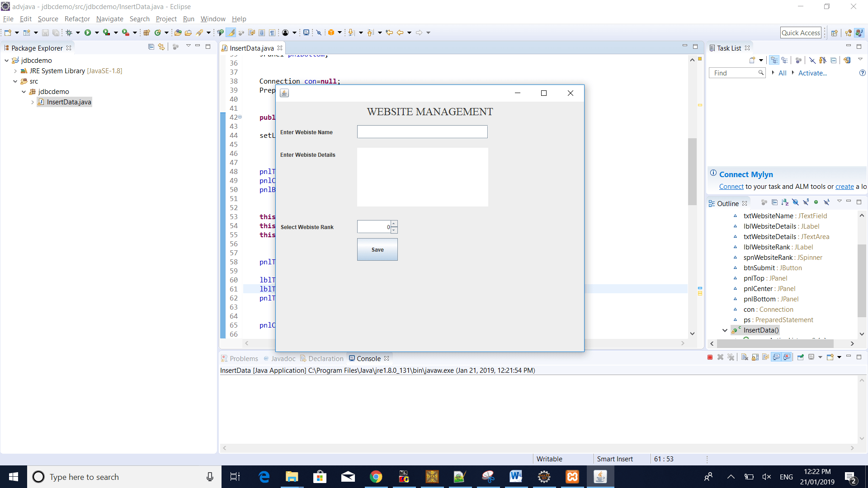
Task: Click the Run (green play) toolbar icon
Action: pos(88,33)
